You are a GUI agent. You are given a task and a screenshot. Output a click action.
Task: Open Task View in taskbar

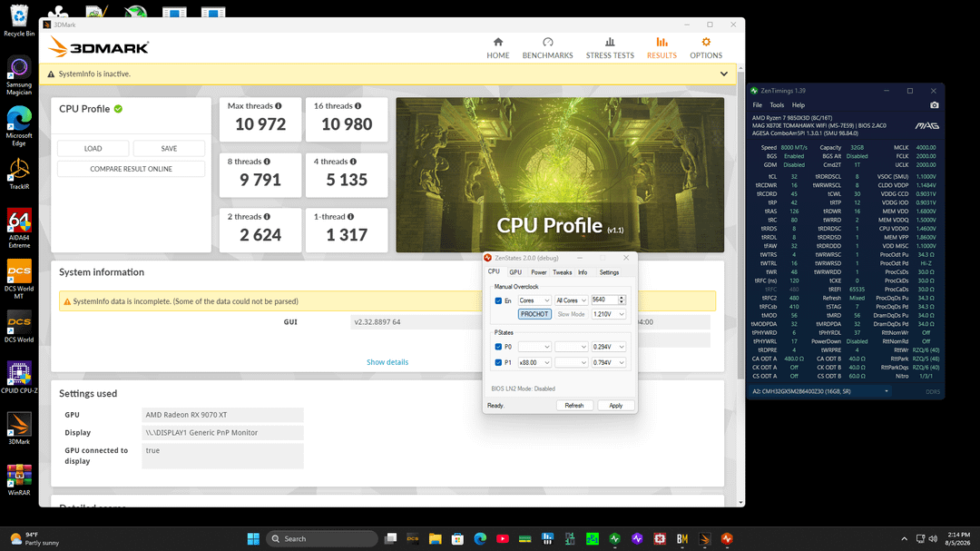390,538
